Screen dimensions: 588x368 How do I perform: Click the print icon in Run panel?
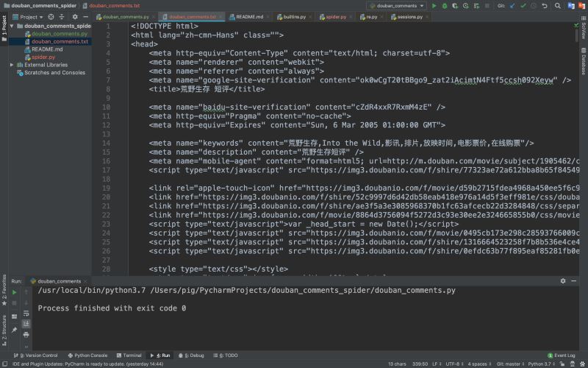point(26,334)
